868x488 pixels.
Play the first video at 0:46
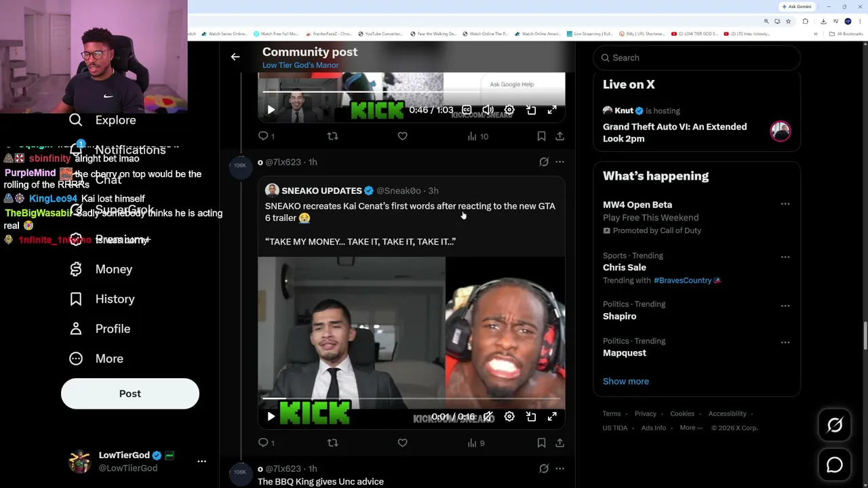(271, 110)
